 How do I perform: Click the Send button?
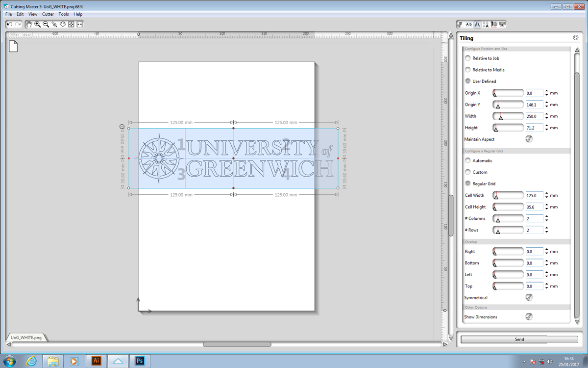[x=519, y=339]
